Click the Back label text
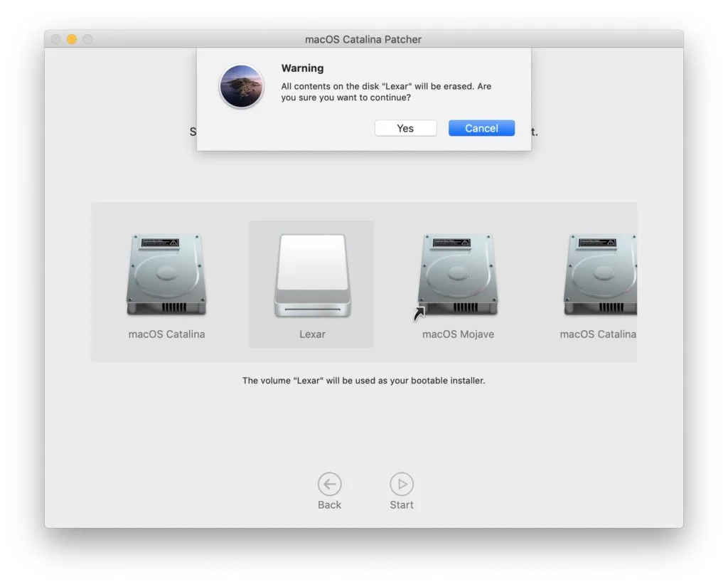The width and height of the screenshot is (728, 587). tap(329, 504)
